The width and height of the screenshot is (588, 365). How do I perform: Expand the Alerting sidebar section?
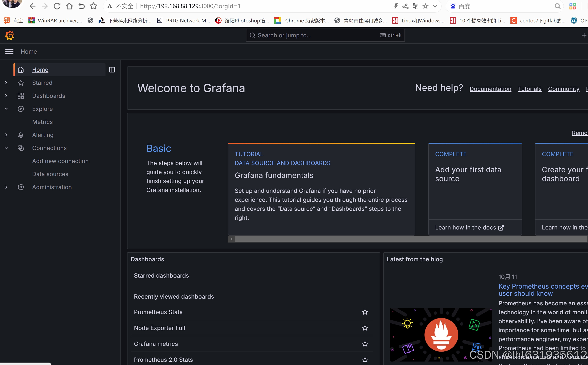click(x=6, y=135)
